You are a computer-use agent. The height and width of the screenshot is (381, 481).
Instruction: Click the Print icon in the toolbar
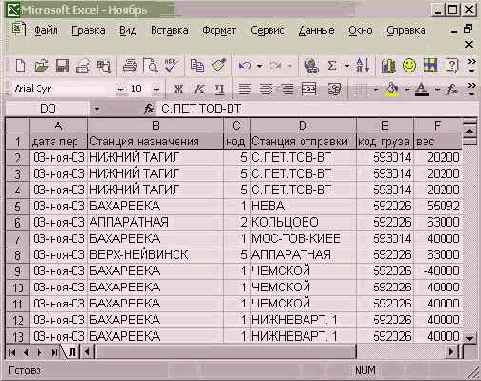point(130,65)
